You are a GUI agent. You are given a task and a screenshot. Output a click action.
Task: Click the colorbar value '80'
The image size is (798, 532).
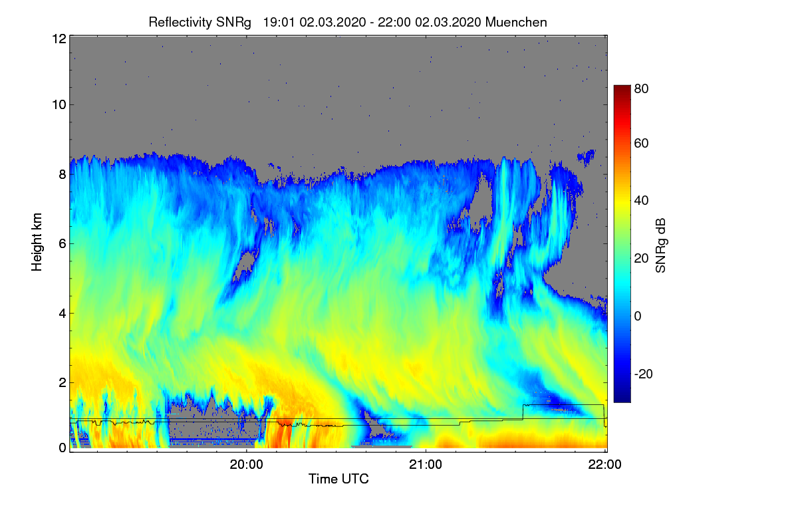[x=642, y=88]
